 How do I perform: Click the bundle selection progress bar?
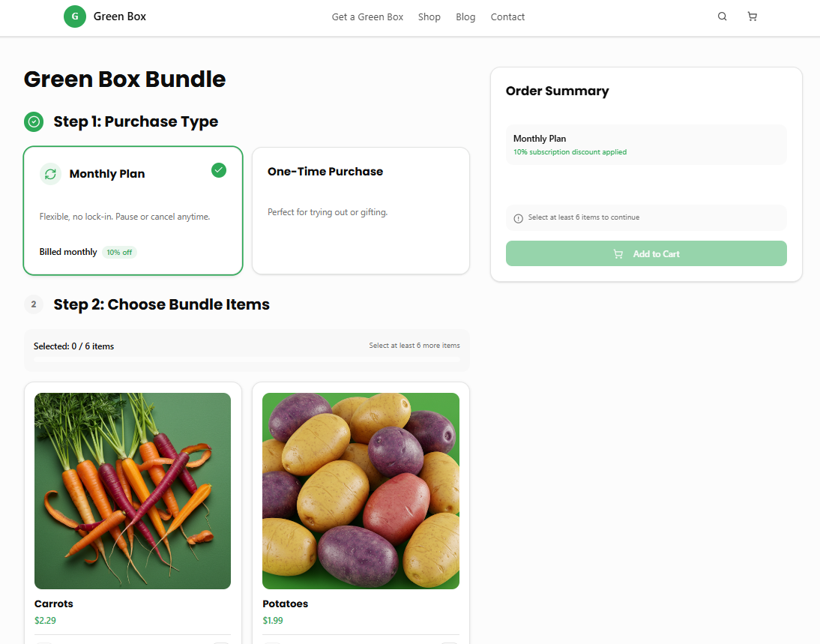pos(247,360)
